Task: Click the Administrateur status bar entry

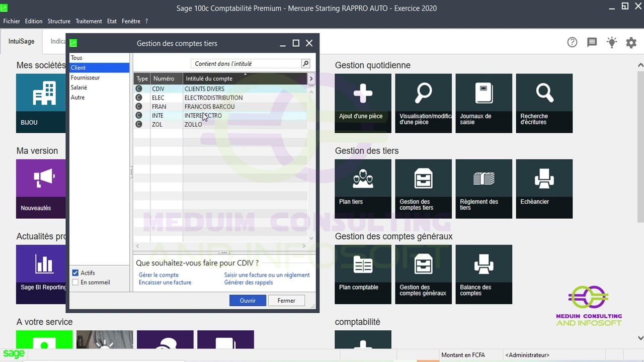Action: point(527,355)
